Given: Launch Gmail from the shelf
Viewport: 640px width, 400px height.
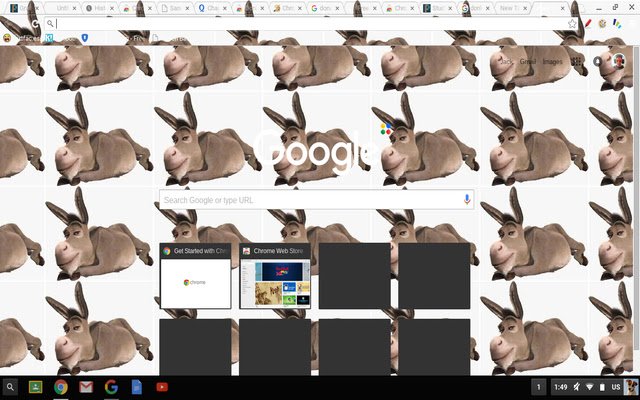Looking at the screenshot, I should tap(86, 387).
